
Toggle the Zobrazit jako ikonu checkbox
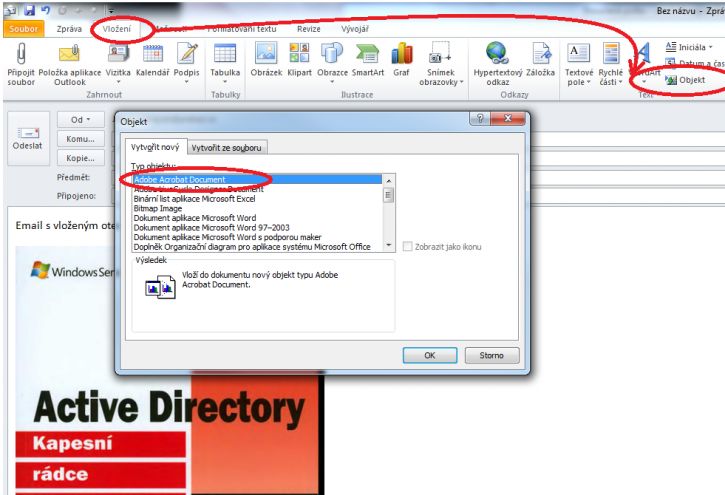point(407,246)
